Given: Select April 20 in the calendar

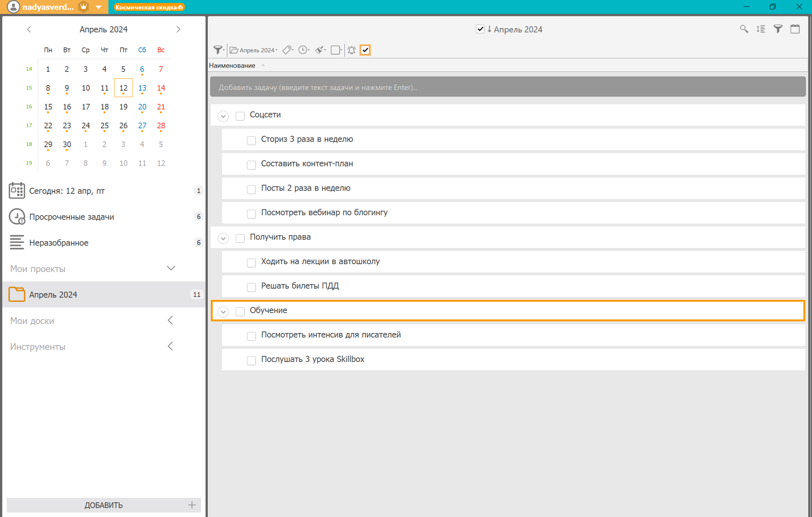Looking at the screenshot, I should point(142,107).
